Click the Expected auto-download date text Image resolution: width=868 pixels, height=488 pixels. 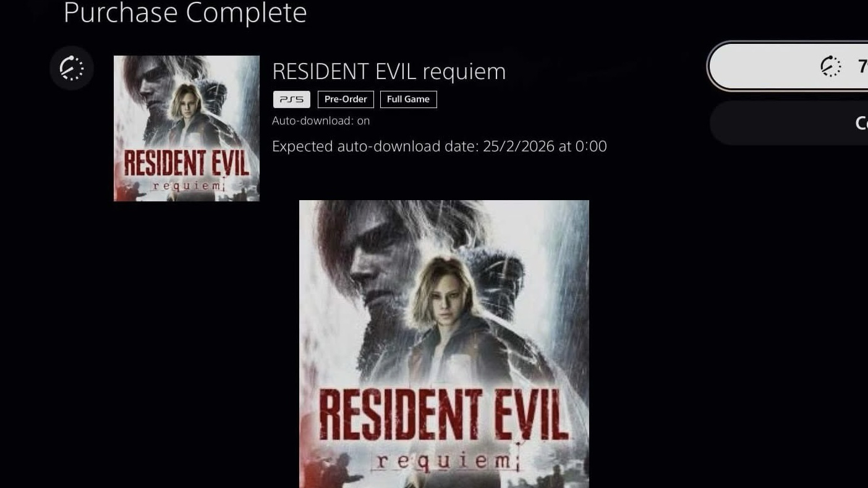click(x=440, y=146)
